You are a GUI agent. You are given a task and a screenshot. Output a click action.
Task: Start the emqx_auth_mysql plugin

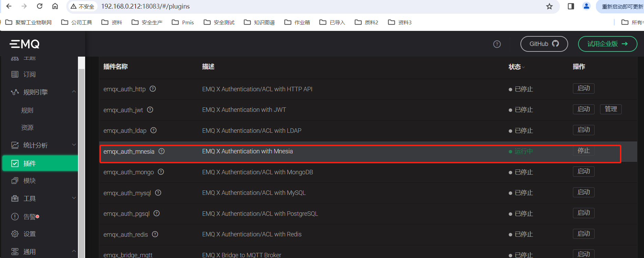pos(584,192)
